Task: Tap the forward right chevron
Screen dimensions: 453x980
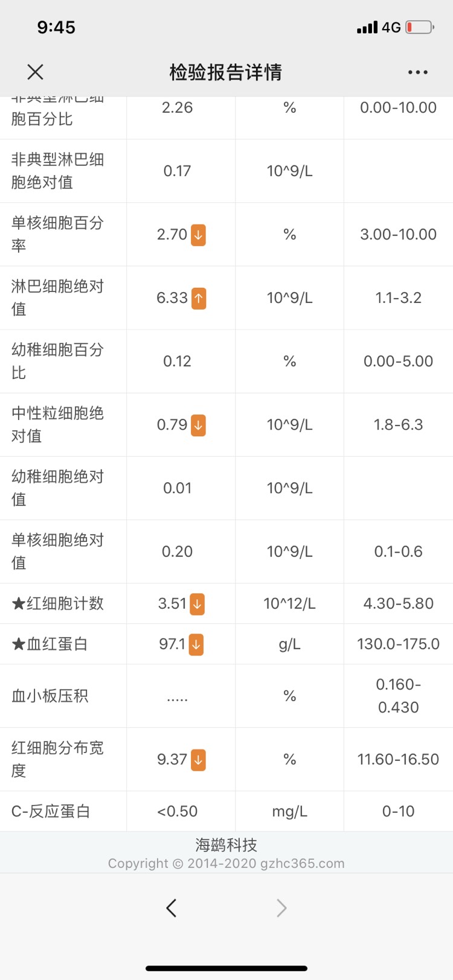Action: pyautogui.click(x=281, y=908)
